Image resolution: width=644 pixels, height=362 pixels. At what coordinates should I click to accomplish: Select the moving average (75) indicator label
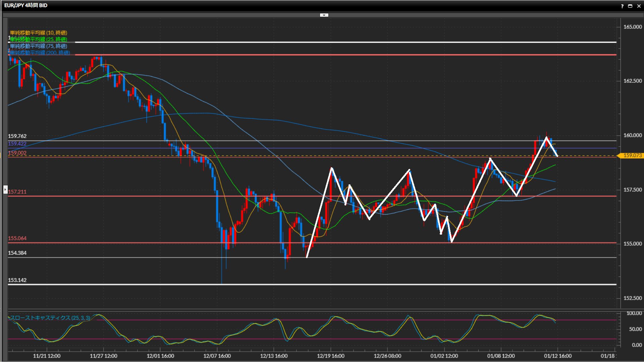pyautogui.click(x=39, y=46)
